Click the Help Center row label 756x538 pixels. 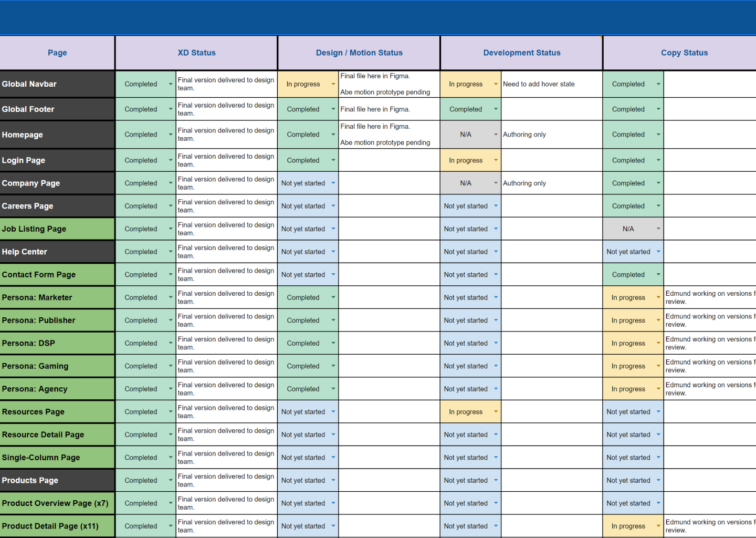coord(57,252)
